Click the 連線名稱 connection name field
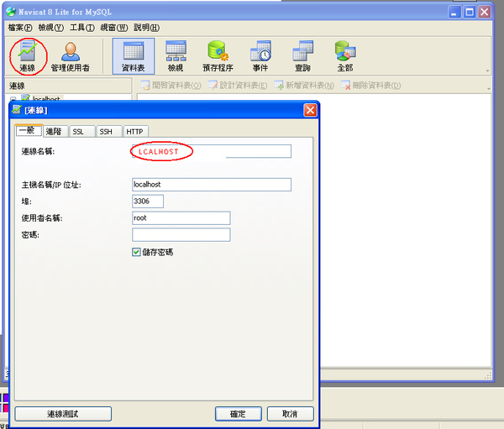The width and height of the screenshot is (504, 429). click(x=212, y=151)
